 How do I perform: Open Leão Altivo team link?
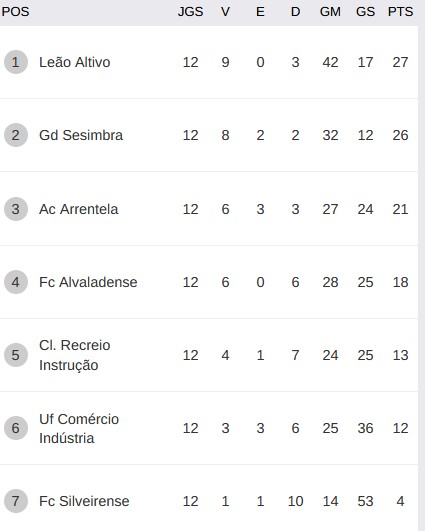(x=75, y=62)
